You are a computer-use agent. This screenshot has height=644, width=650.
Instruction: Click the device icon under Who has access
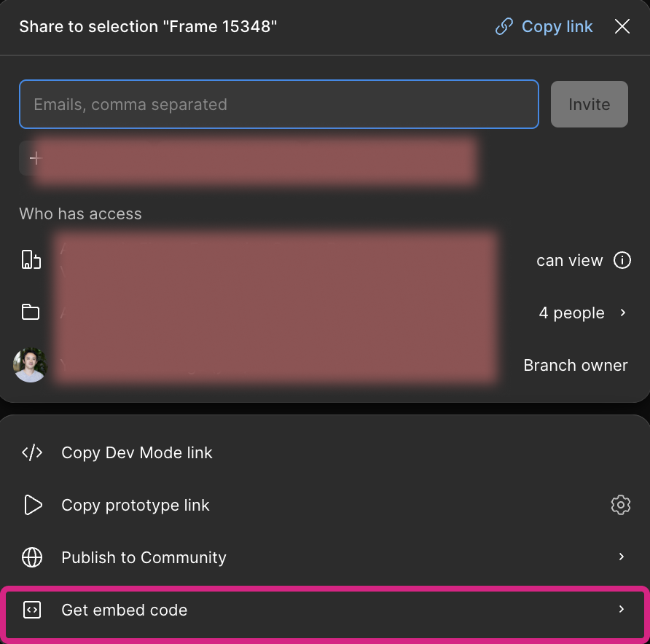[31, 259]
